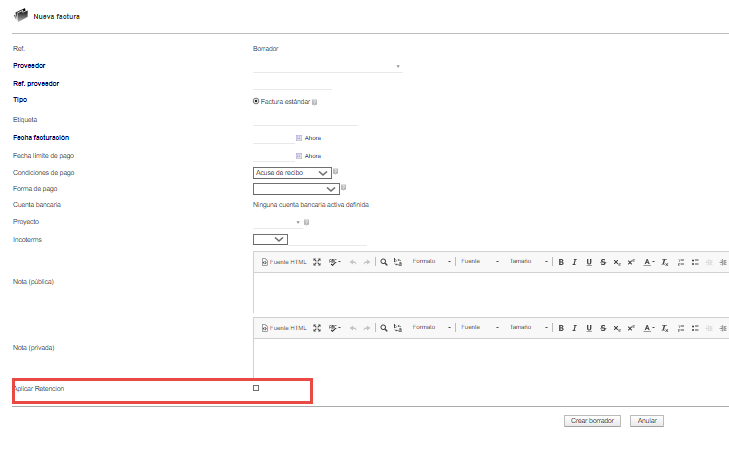This screenshot has width=729, height=460.
Task: Maximize the public note editor
Action: pyautogui.click(x=317, y=262)
